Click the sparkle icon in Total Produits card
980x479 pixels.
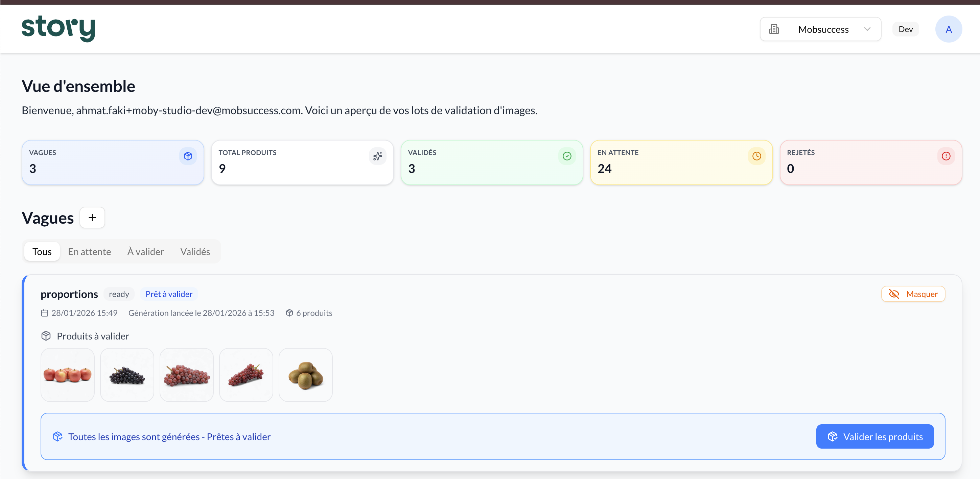pos(377,156)
